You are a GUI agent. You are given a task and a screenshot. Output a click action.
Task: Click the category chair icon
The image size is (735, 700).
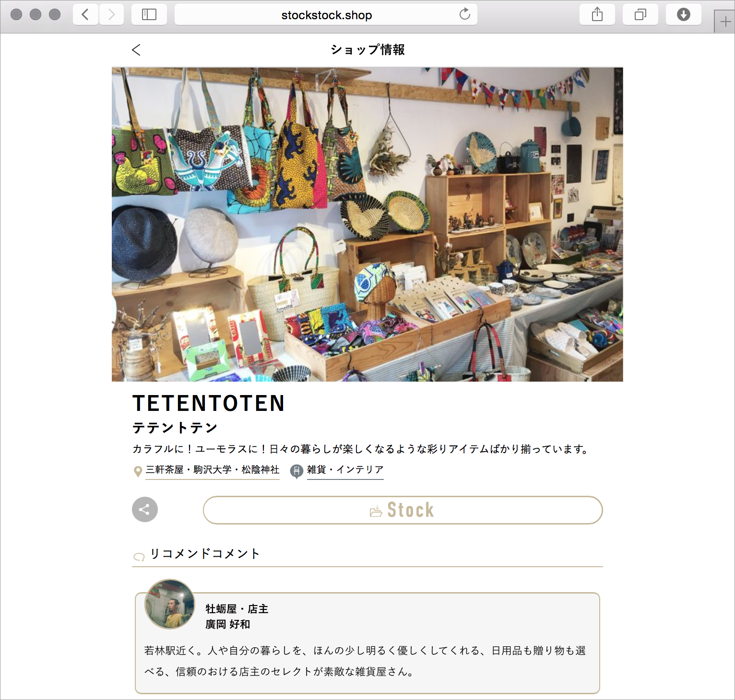[297, 471]
